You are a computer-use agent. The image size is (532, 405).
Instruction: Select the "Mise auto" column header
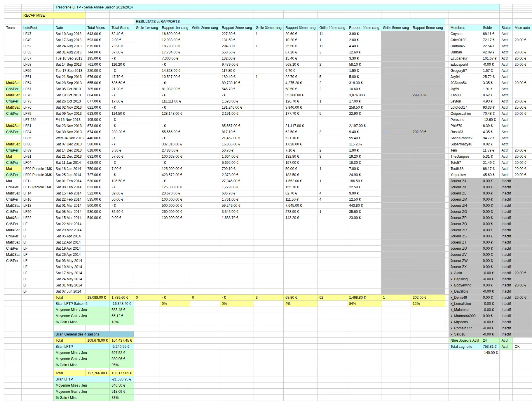pos(522,28)
